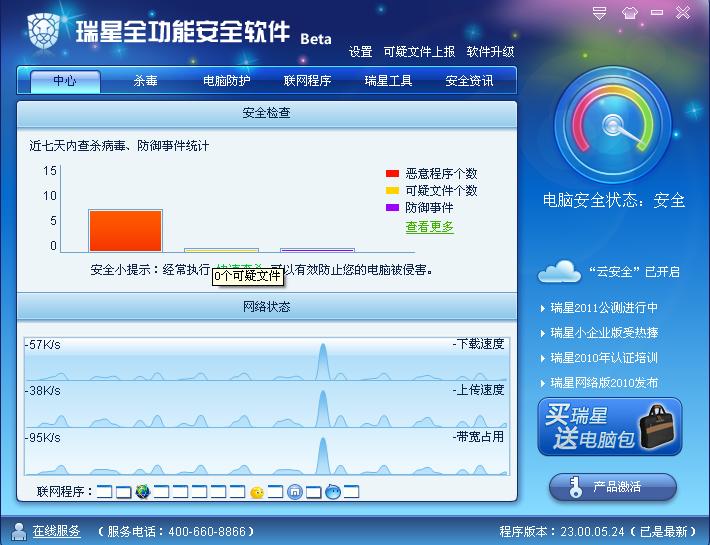Click the blue chat-bubble face program icon
Screen dimensions: 710x545
point(333,491)
